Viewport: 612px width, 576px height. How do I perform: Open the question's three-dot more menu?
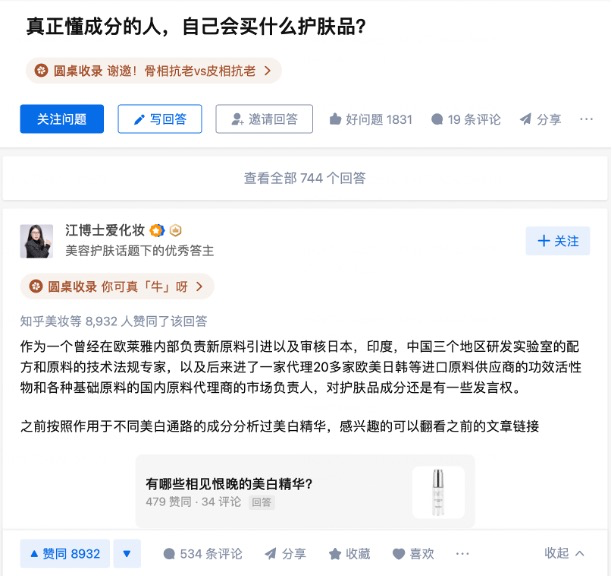(x=586, y=119)
